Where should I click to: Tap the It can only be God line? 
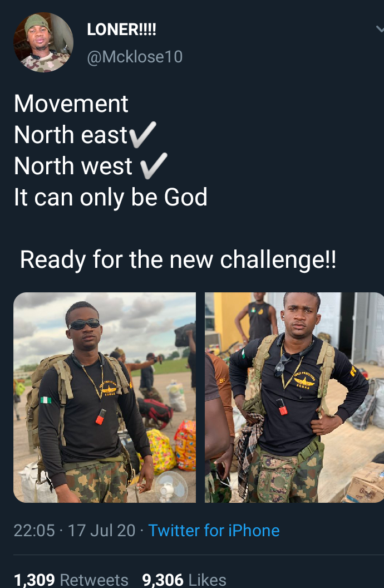coord(111,198)
